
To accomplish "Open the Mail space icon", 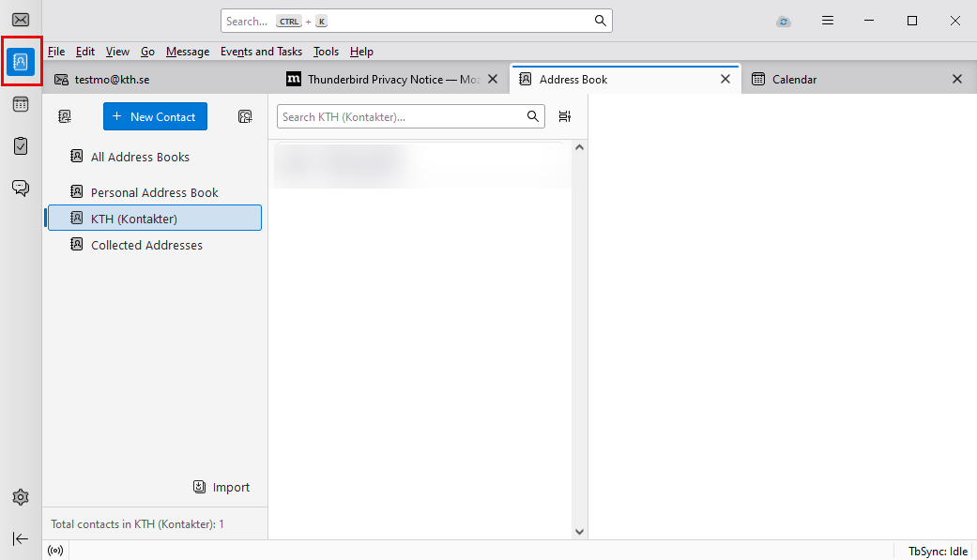I will point(21,20).
